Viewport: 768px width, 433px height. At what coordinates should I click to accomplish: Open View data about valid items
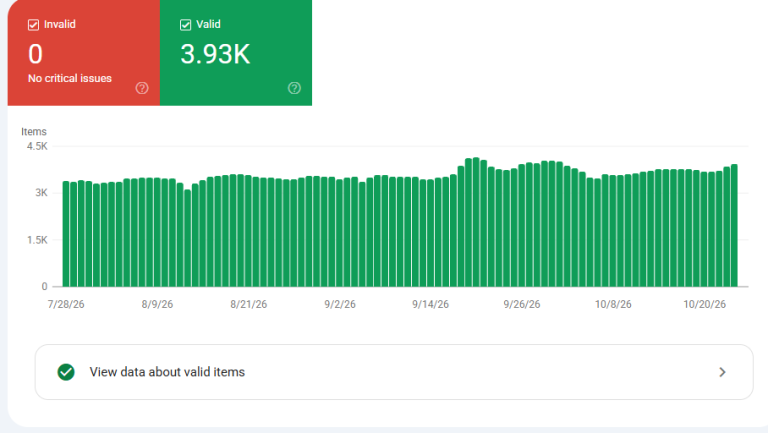pyautogui.click(x=394, y=372)
